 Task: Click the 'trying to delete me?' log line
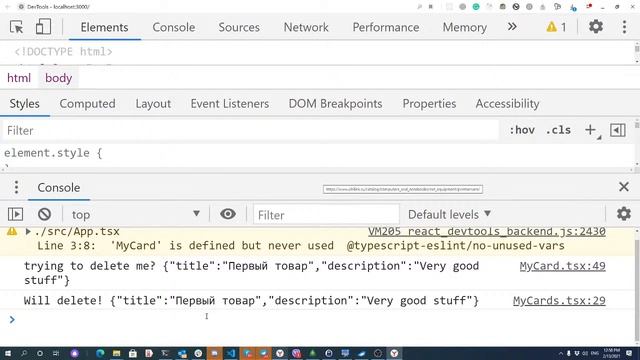(x=251, y=273)
